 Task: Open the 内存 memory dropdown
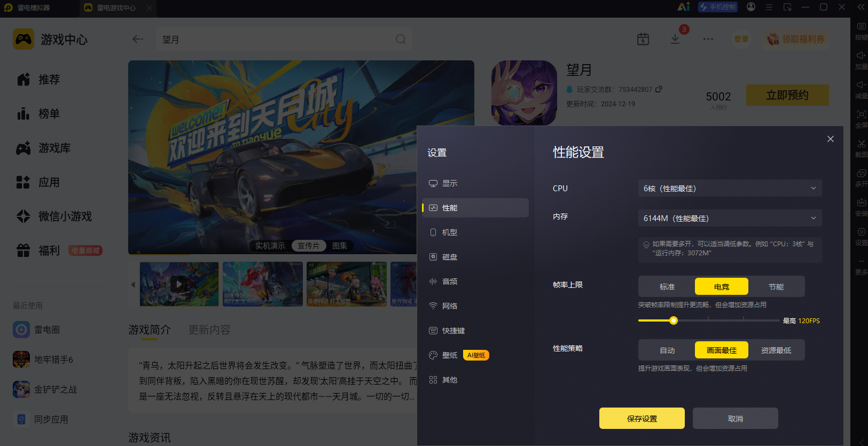[x=730, y=218]
